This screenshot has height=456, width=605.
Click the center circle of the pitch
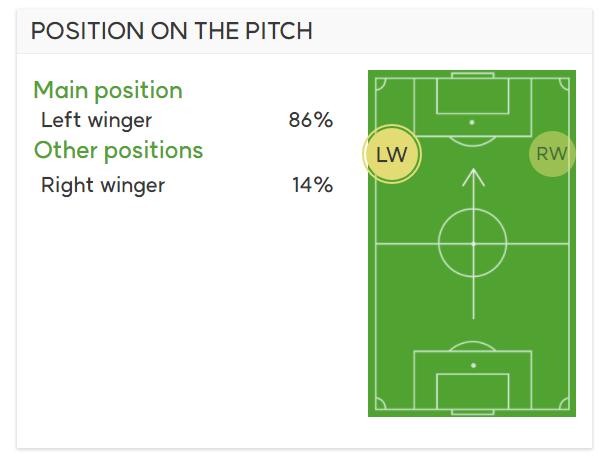[473, 243]
